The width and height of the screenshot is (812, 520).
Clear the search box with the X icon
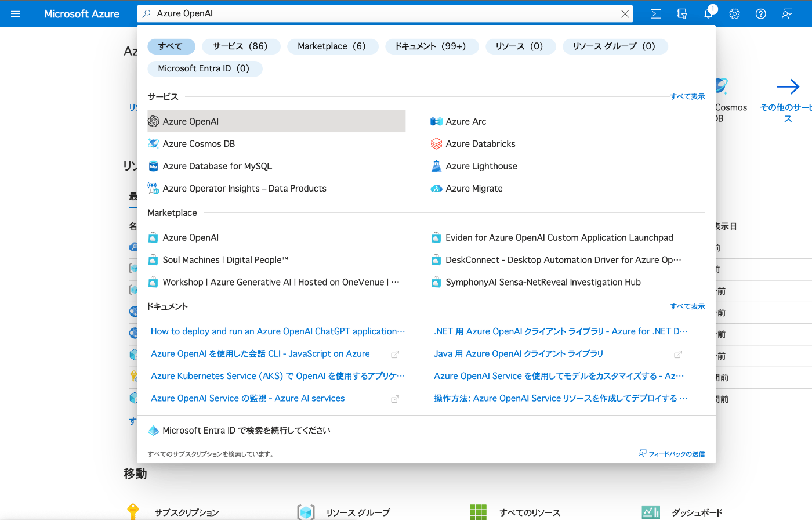(625, 14)
